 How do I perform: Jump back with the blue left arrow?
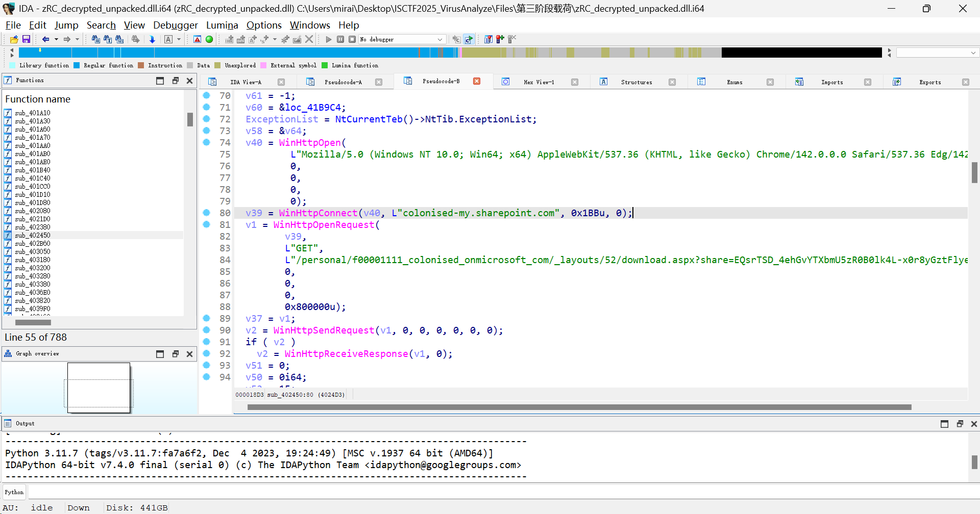[x=46, y=39]
